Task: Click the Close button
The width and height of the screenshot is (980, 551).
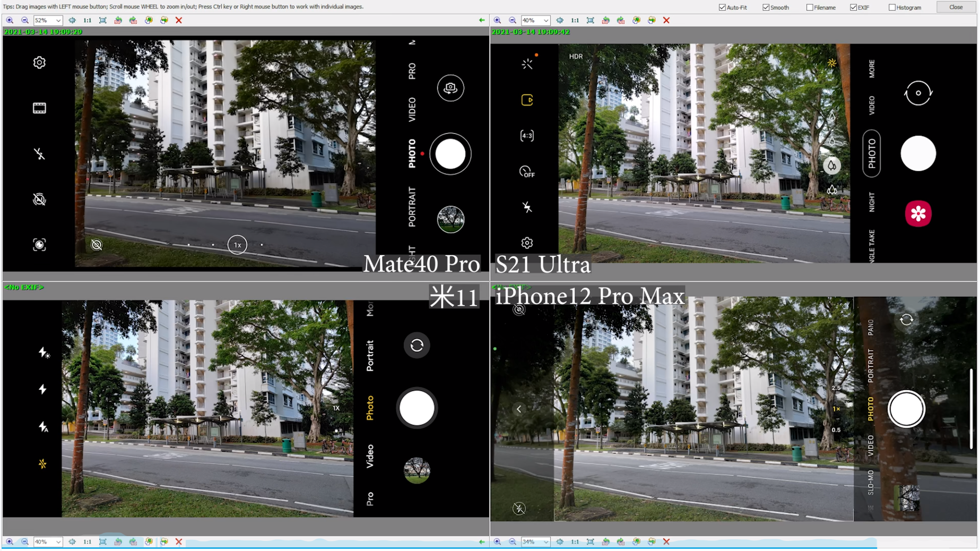Action: (x=956, y=7)
